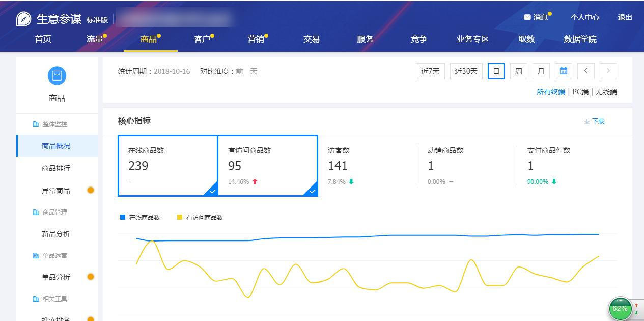Open the calendar date picker
The width and height of the screenshot is (644, 321).
(x=563, y=71)
